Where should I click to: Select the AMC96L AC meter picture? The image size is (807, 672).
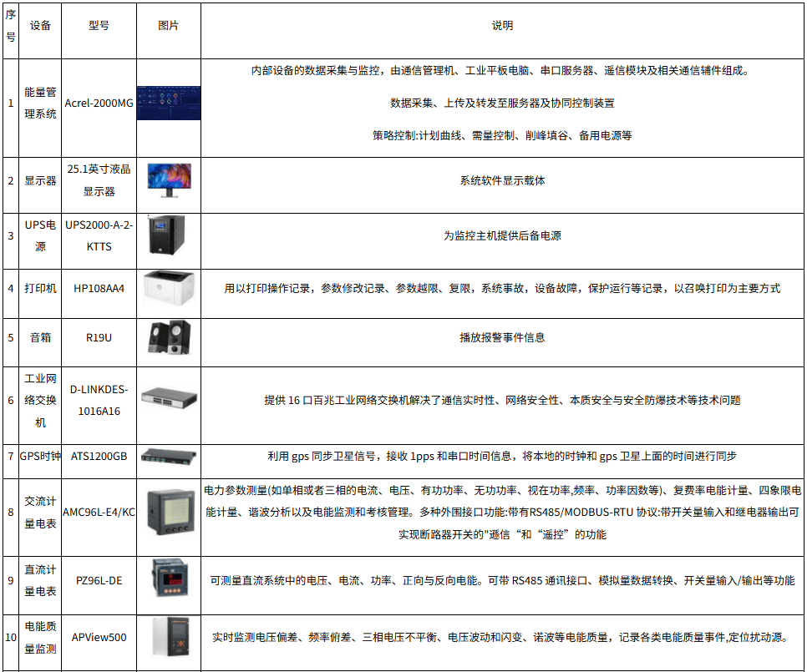168,512
